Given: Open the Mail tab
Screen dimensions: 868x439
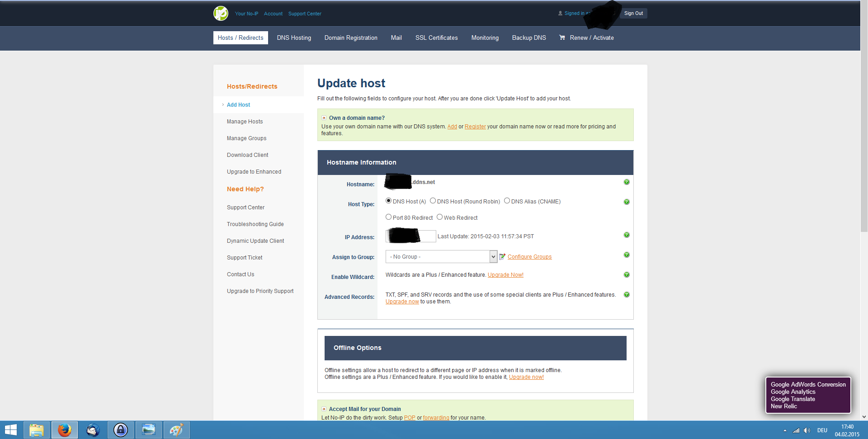Looking at the screenshot, I should (x=396, y=38).
